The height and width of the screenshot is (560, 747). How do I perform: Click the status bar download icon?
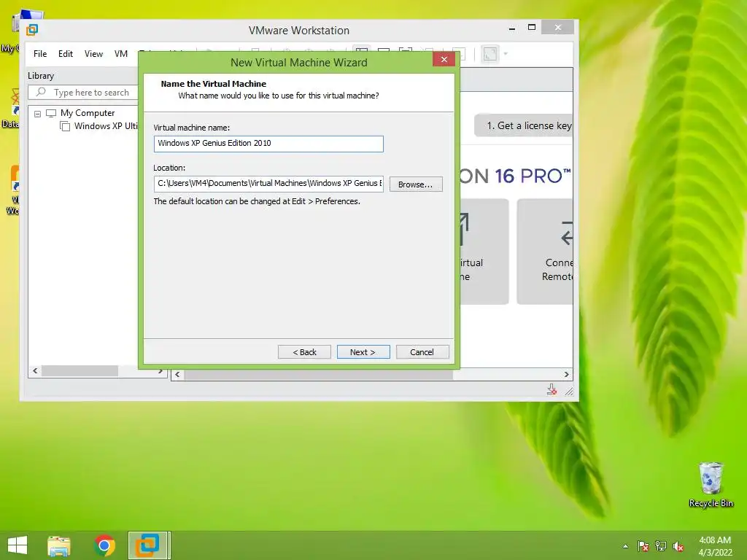click(x=551, y=391)
